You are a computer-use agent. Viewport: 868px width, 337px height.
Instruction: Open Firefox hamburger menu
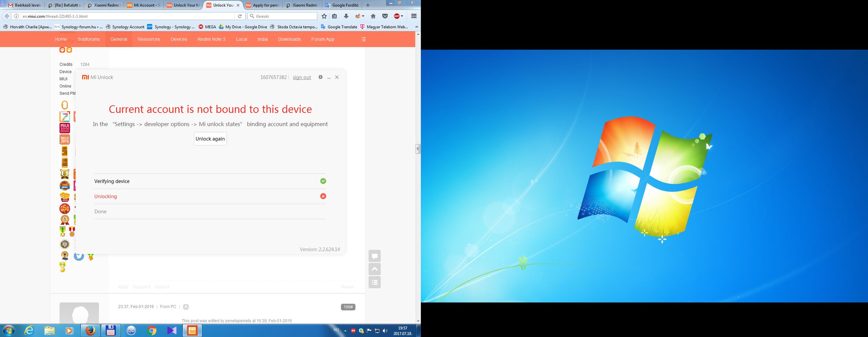(x=414, y=16)
